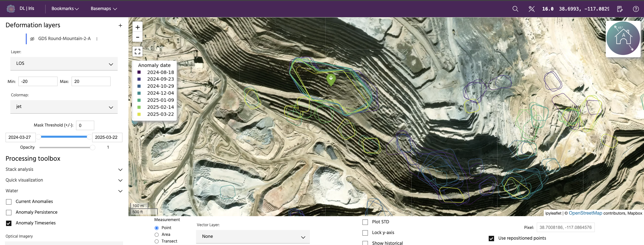644x245 pixels.
Task: Select the Area measurement radio button
Action: coord(156,234)
